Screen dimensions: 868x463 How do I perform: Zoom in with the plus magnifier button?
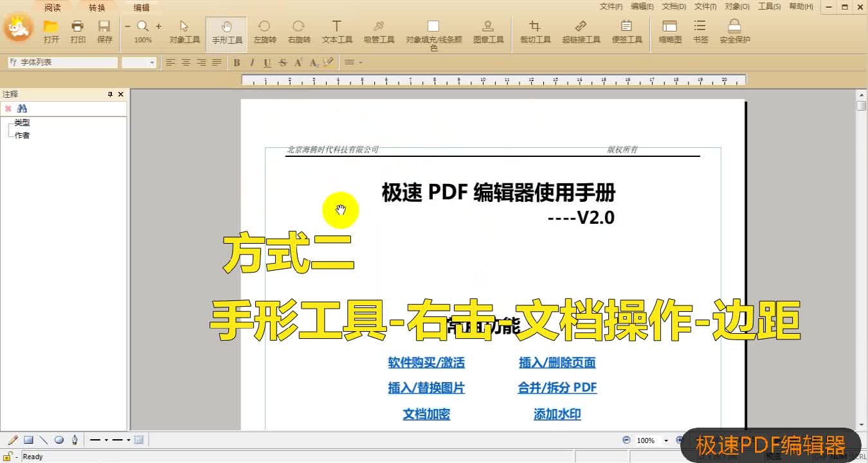tap(159, 26)
